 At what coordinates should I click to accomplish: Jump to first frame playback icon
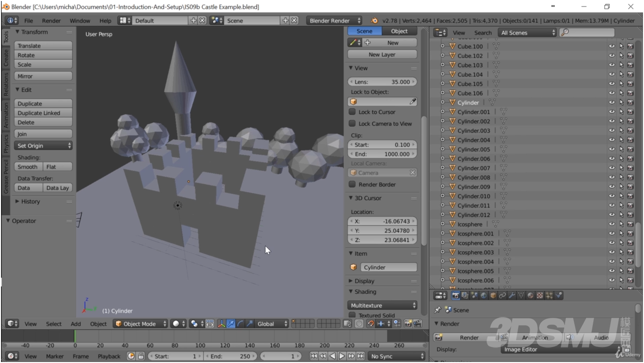tap(314, 356)
